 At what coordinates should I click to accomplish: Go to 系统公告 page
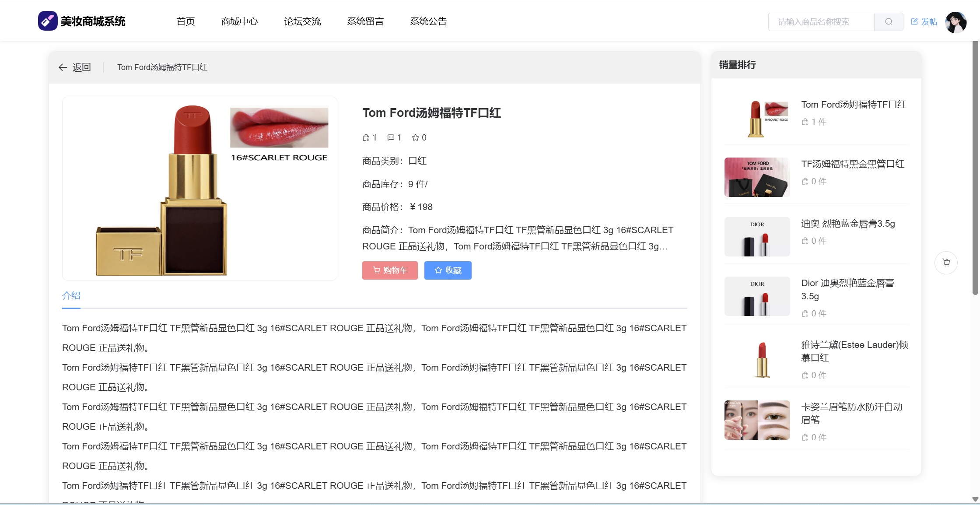[428, 21]
